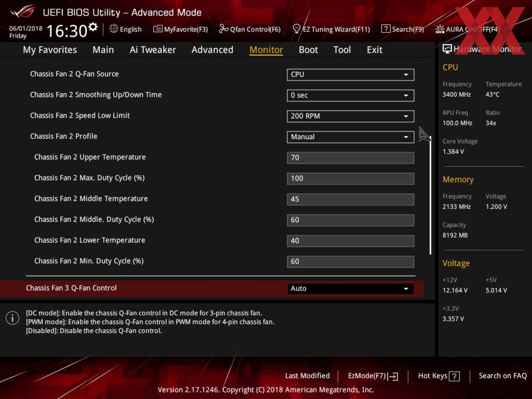The image size is (532, 399).
Task: Click +12V reading 12.164 V
Action: [455, 290]
